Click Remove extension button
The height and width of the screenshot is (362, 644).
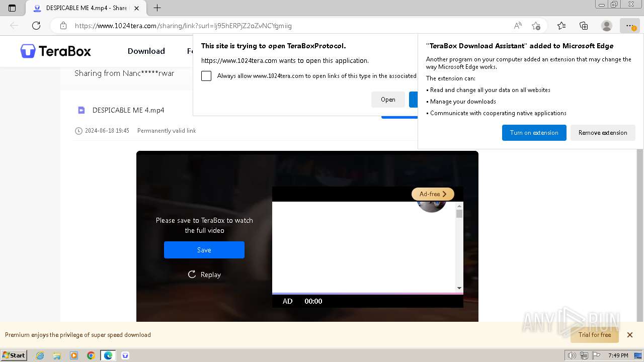(x=603, y=133)
